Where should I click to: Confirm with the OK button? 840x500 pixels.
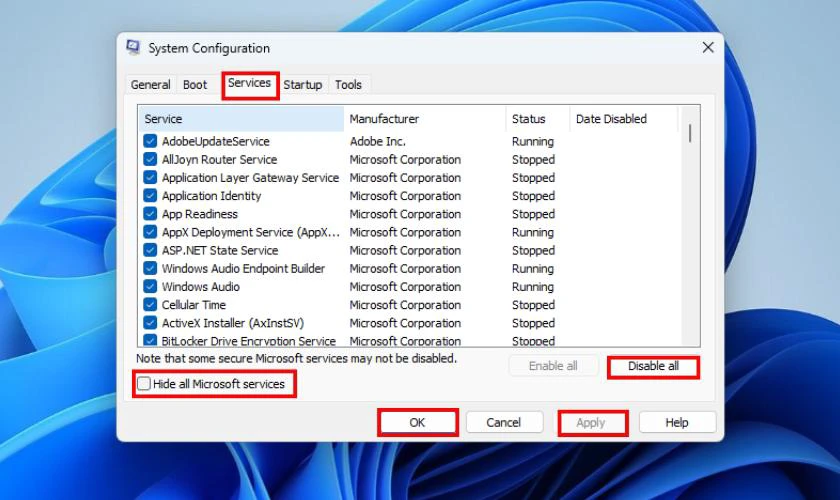(x=417, y=422)
